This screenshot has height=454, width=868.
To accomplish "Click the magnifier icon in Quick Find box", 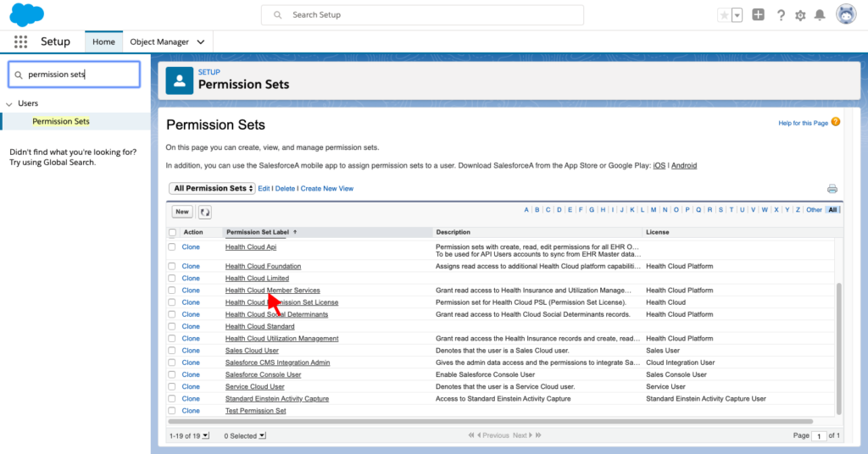I will point(19,75).
